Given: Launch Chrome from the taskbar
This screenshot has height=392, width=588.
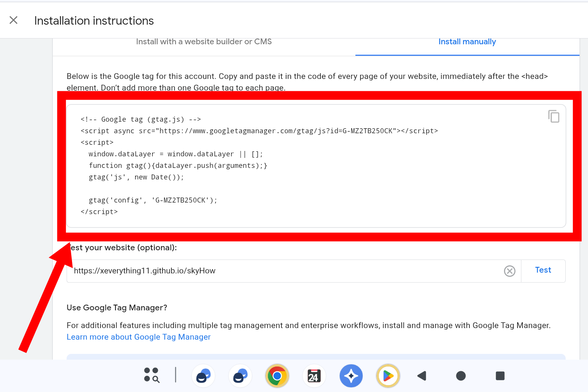Looking at the screenshot, I should click(277, 376).
